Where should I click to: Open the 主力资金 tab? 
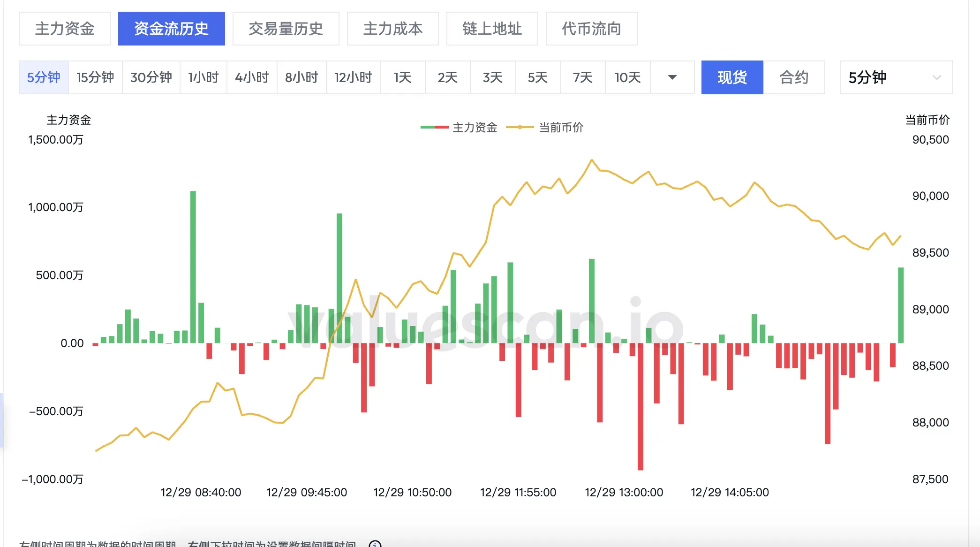65,29
